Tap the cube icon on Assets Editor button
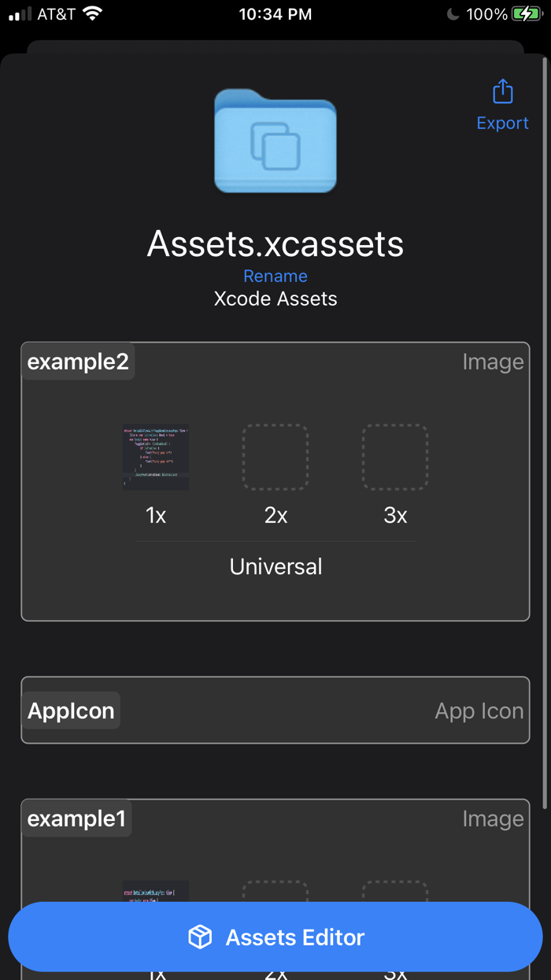 [x=200, y=937]
